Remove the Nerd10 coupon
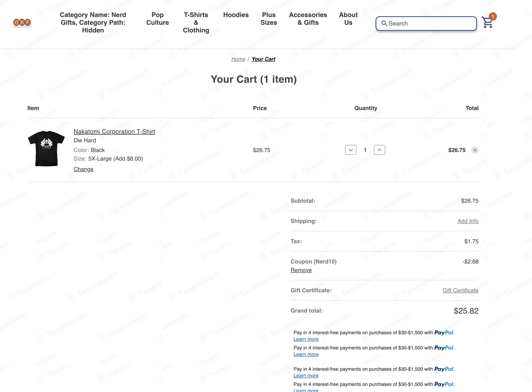 click(301, 270)
